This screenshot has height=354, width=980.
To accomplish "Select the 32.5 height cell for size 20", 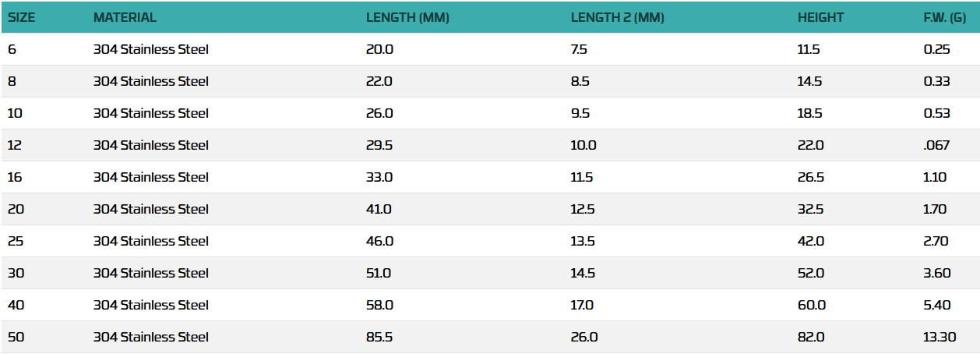I will 811,210.
